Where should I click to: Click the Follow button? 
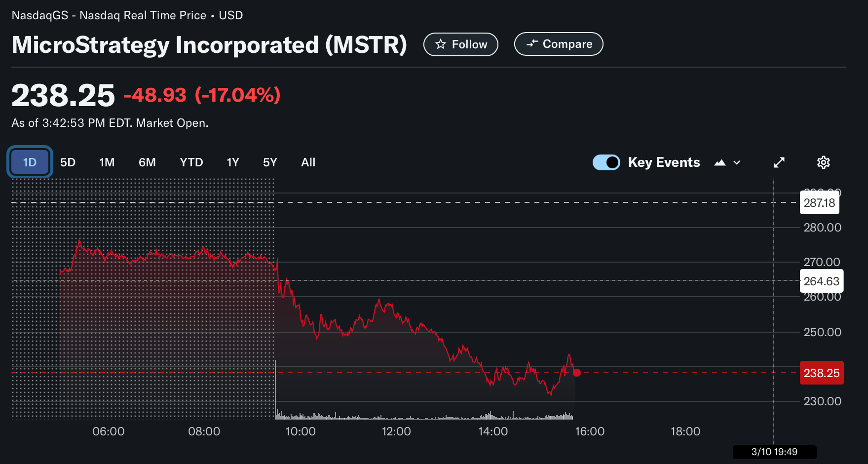460,44
